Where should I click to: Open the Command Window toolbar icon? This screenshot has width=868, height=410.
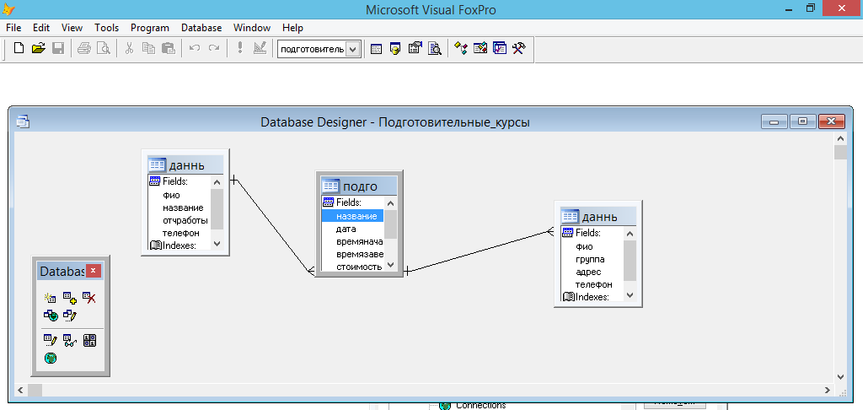click(376, 49)
